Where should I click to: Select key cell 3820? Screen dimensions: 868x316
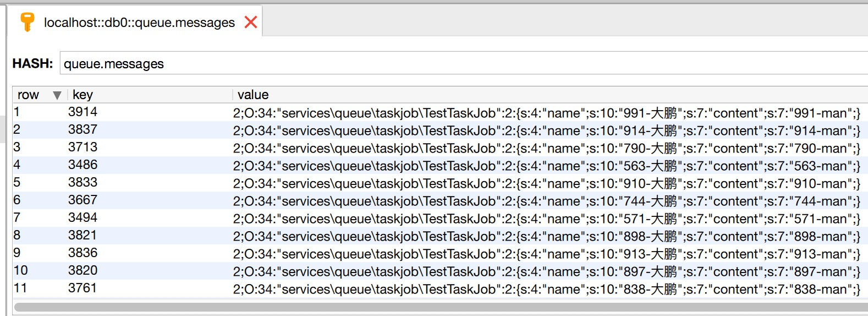click(83, 271)
